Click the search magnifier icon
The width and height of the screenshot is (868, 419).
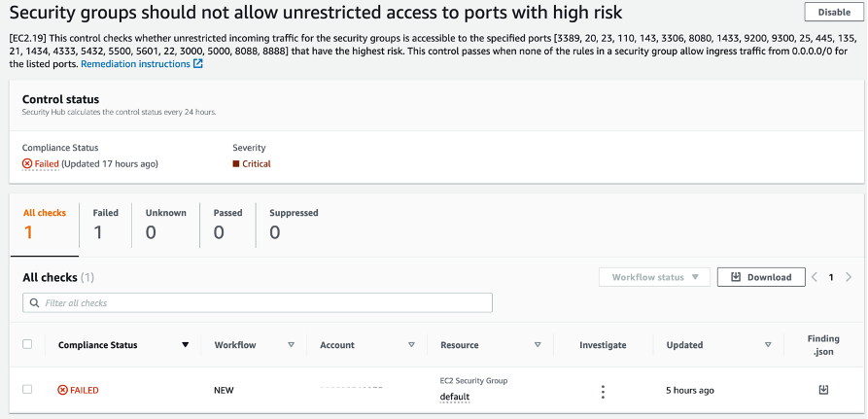(x=35, y=303)
